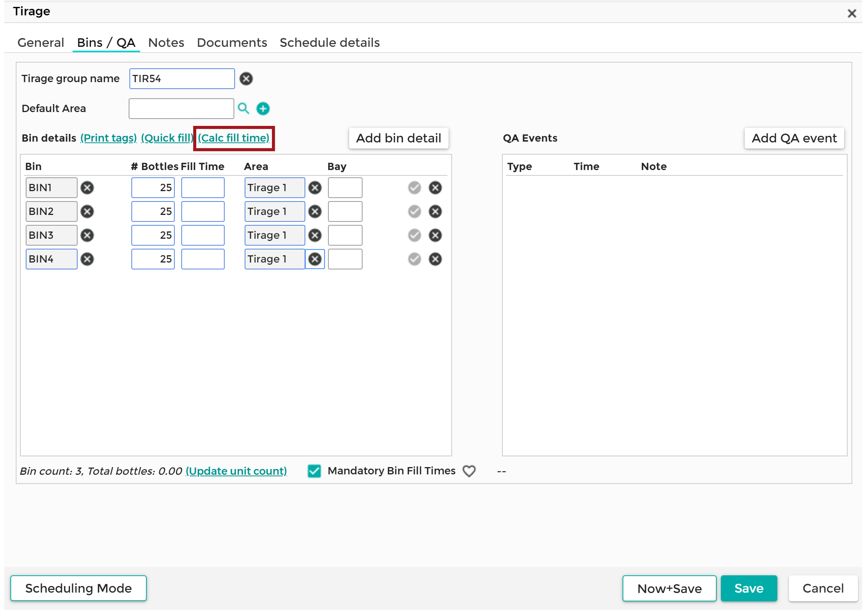
Task: Click the # Bottles column header
Action: click(154, 167)
